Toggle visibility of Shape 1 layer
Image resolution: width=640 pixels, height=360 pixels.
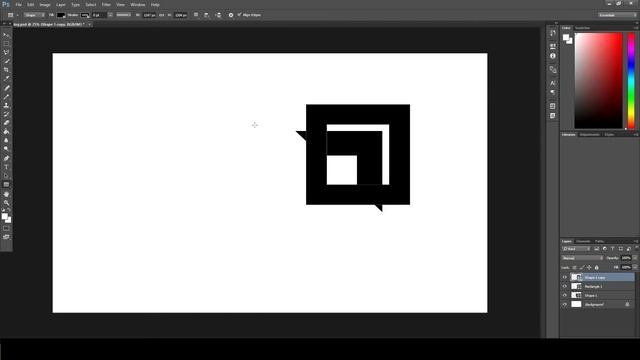pos(565,295)
